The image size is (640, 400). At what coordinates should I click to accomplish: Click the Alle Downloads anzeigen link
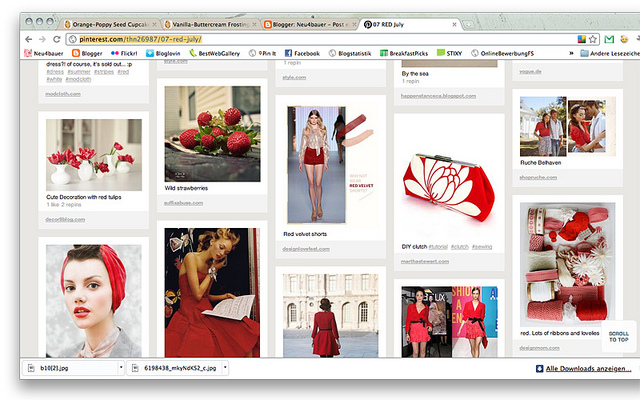582,368
